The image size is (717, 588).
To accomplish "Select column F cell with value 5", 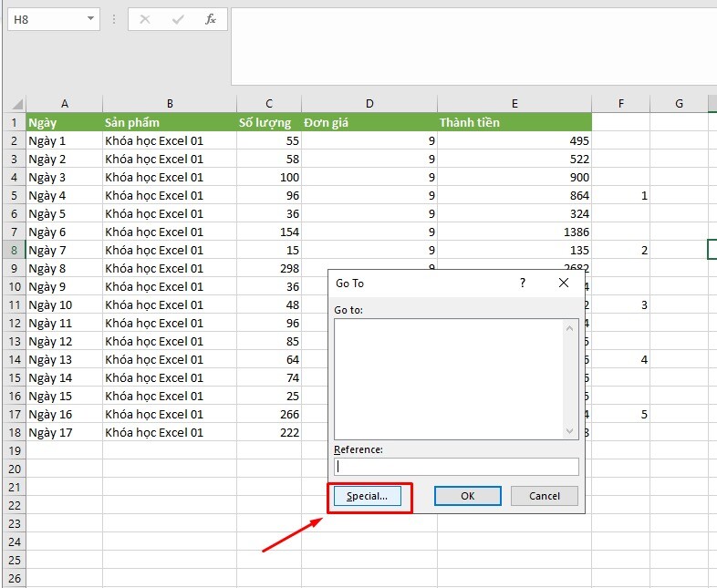I will (x=620, y=414).
